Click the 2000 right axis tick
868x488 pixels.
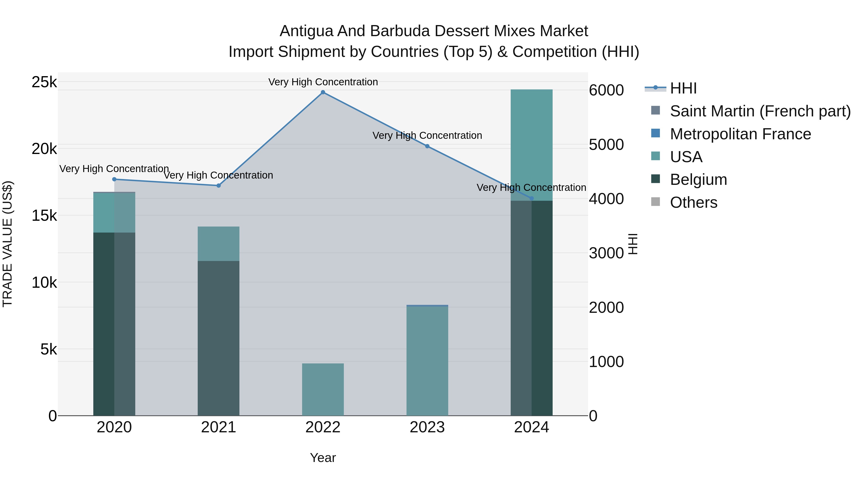607,308
